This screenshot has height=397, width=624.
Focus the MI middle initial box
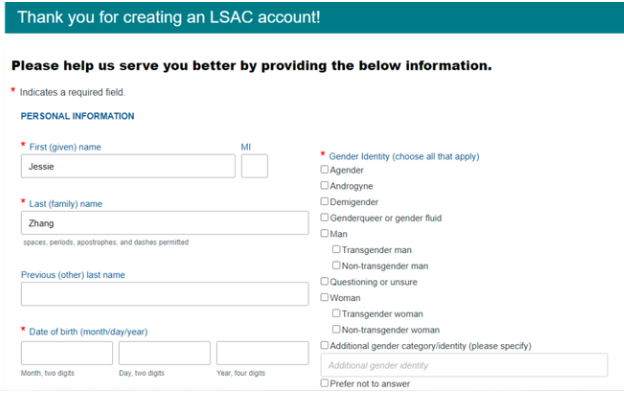[254, 166]
